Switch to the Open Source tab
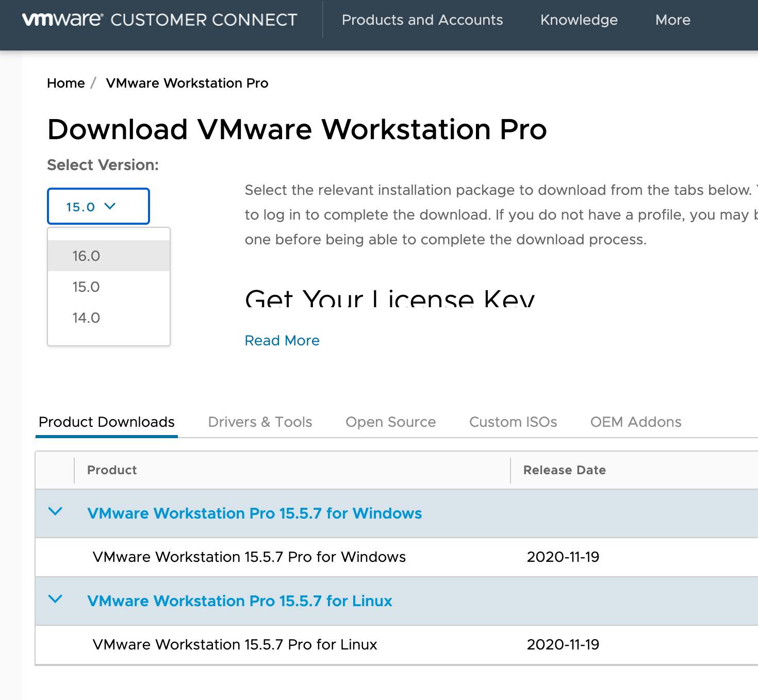 [x=390, y=422]
